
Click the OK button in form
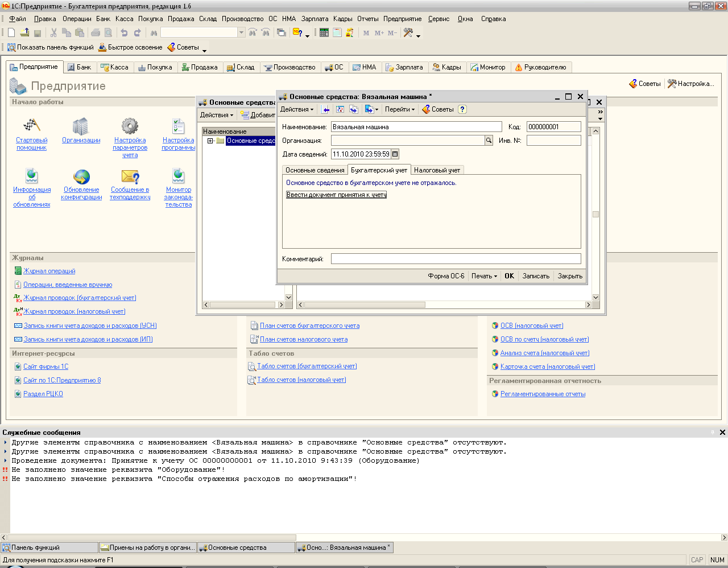[x=509, y=276]
